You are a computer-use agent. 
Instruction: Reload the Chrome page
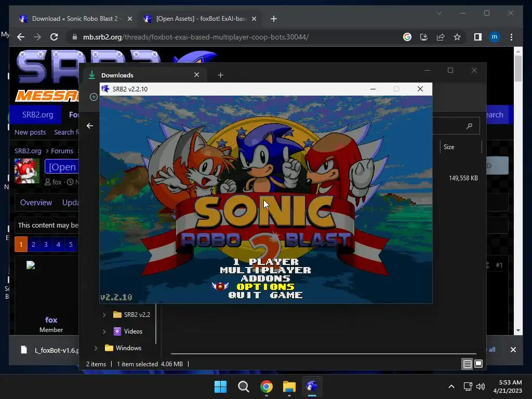click(x=54, y=37)
